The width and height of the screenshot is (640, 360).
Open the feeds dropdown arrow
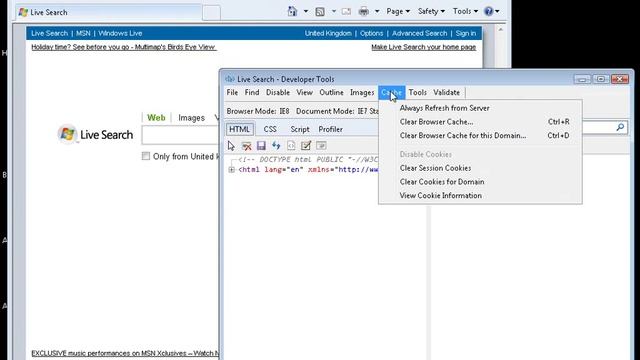pos(333,11)
